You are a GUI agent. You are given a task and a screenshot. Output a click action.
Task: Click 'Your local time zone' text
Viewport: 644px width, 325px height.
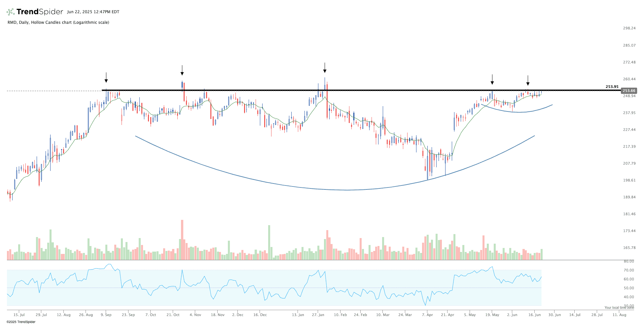619,307
